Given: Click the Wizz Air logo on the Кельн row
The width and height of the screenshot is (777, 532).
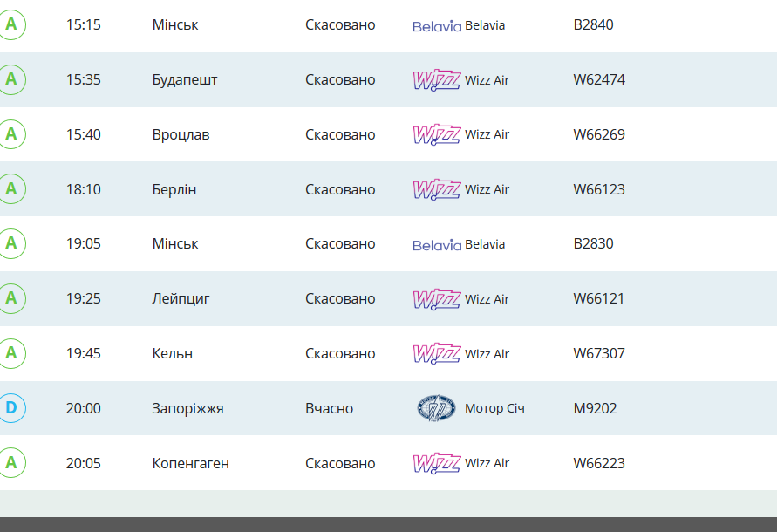Looking at the screenshot, I should tap(437, 353).
